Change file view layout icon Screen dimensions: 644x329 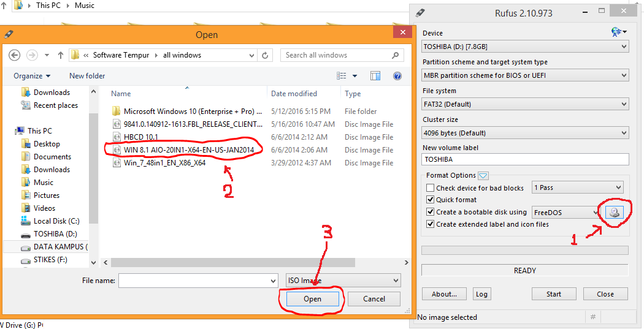pos(341,75)
